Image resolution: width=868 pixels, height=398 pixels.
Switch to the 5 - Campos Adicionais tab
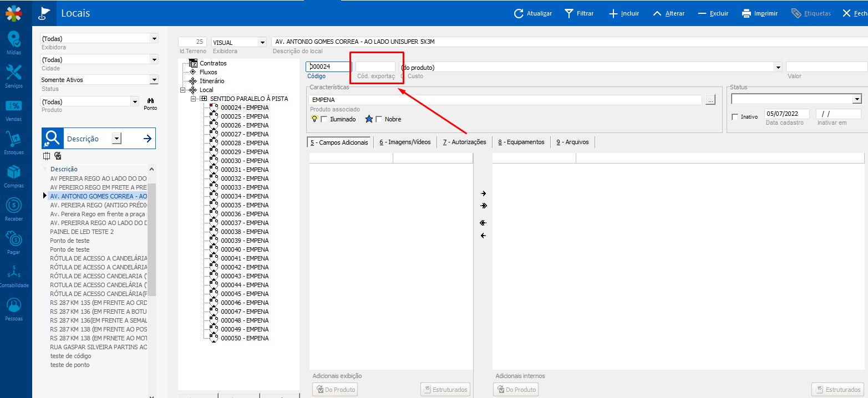[339, 142]
